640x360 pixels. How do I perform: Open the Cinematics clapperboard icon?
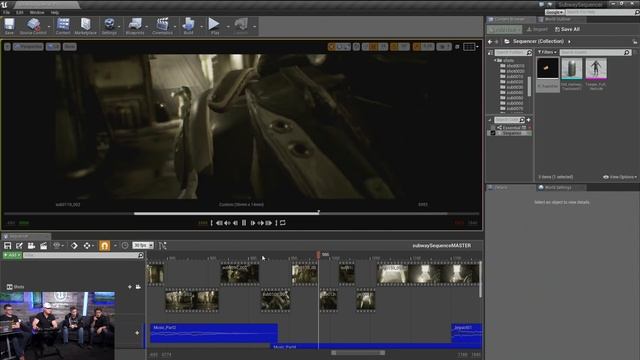162,26
